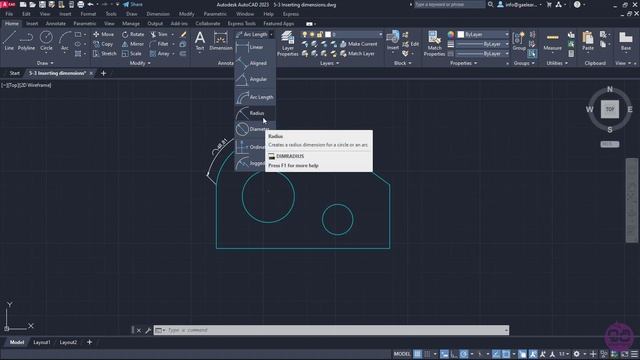Toggle 2D object snap in status bar

click(506, 354)
